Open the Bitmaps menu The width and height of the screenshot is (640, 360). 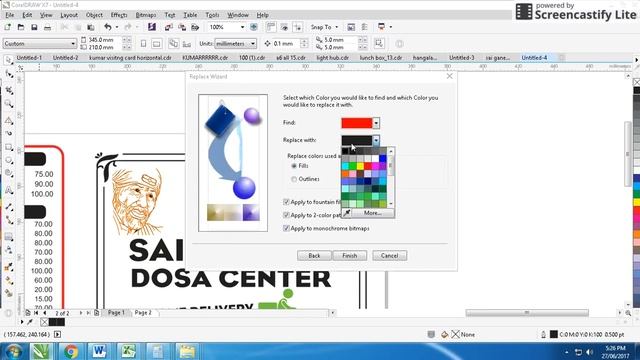[x=146, y=15]
